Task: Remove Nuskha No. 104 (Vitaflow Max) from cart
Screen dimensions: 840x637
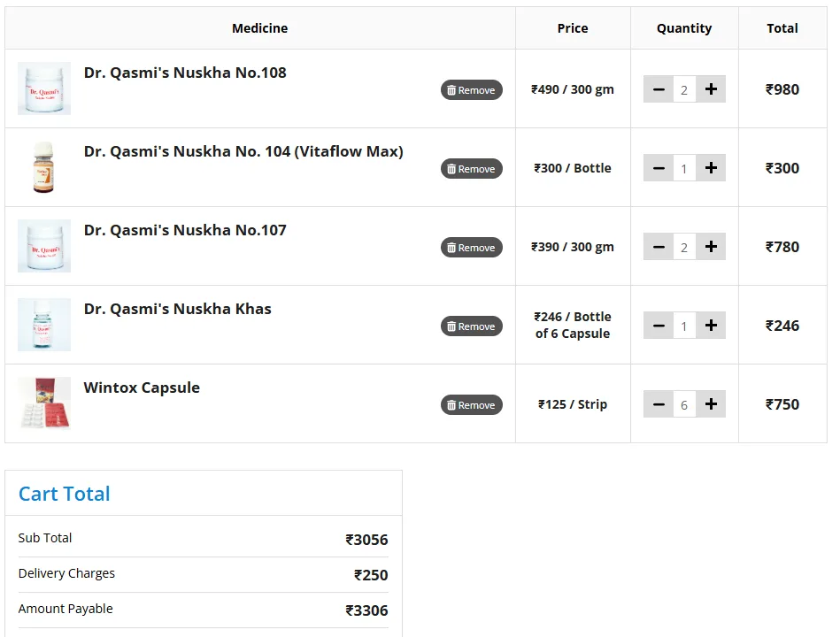Action: pos(471,169)
